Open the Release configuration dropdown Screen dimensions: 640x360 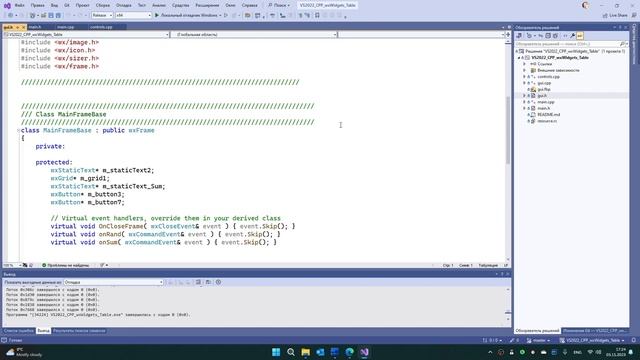pyautogui.click(x=102, y=15)
